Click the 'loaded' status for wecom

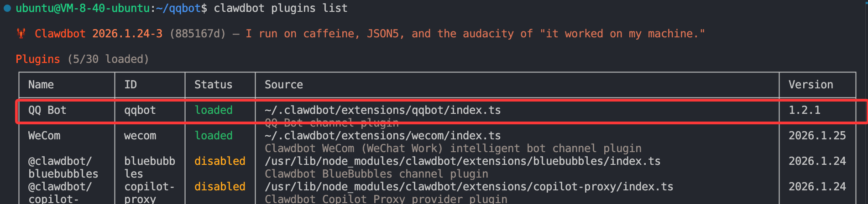[x=213, y=136]
